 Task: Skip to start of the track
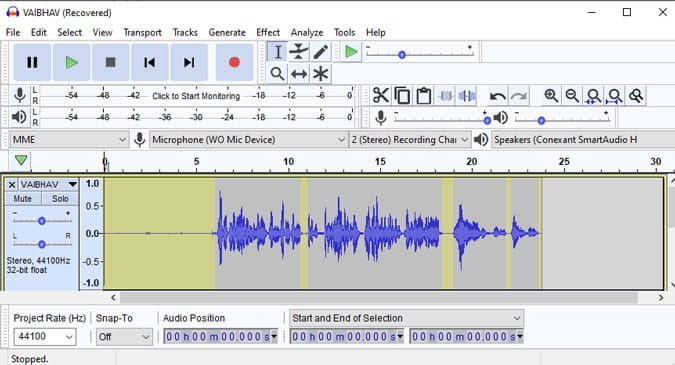149,62
